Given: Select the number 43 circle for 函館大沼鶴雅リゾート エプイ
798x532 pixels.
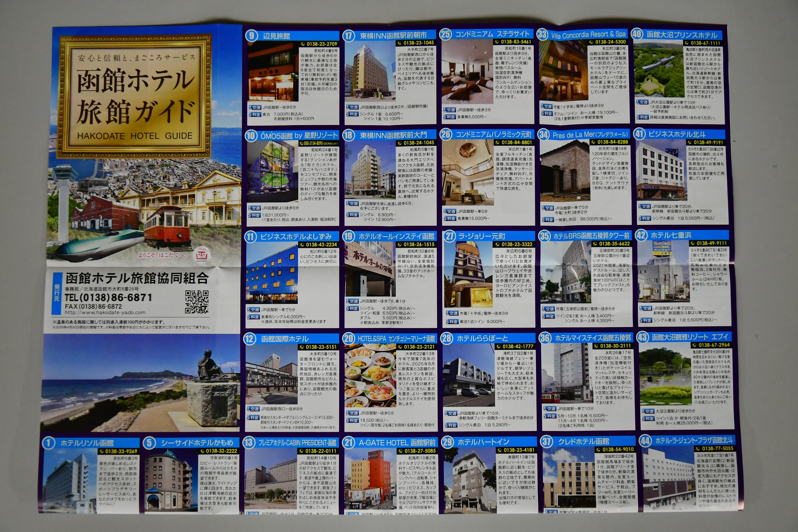Looking at the screenshot, I should pos(643,337).
